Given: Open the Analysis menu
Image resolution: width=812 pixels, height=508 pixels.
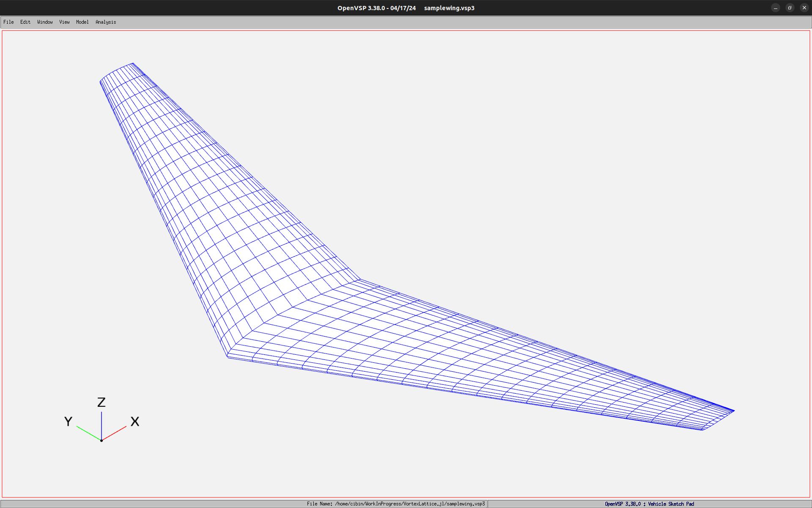Looking at the screenshot, I should tap(106, 22).
